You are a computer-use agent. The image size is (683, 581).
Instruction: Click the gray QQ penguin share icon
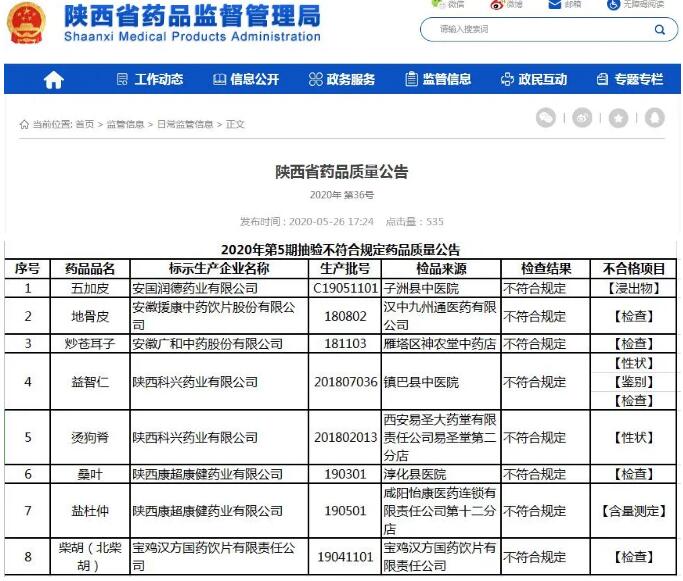click(654, 118)
